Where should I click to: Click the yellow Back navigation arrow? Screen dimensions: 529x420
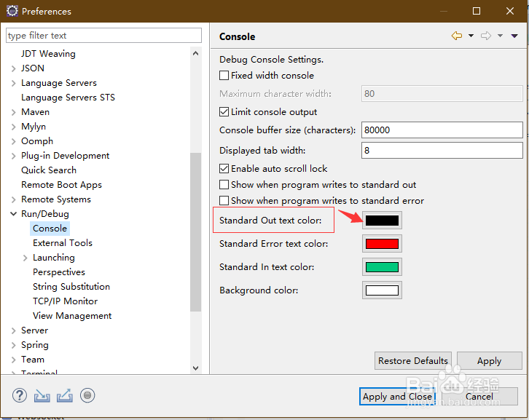(x=457, y=36)
